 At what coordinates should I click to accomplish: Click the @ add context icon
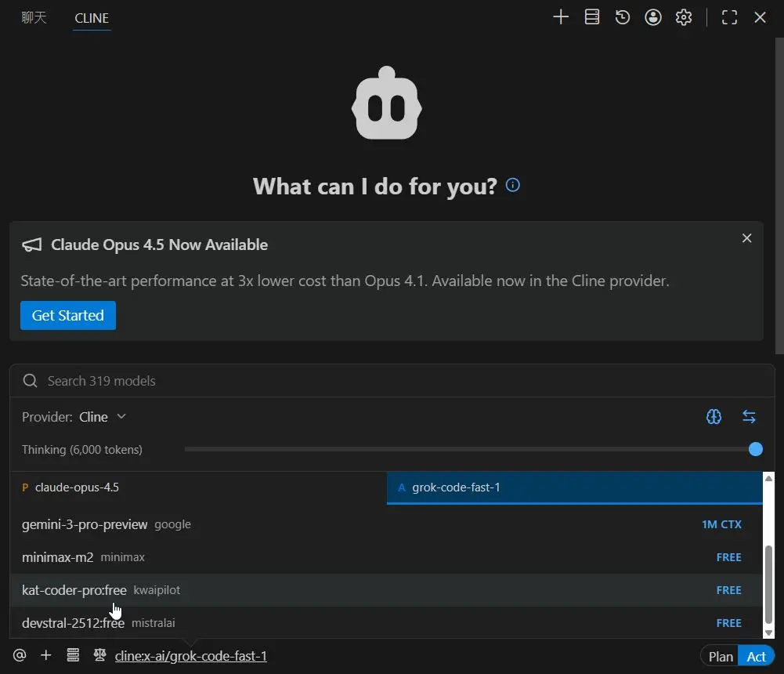[20, 655]
